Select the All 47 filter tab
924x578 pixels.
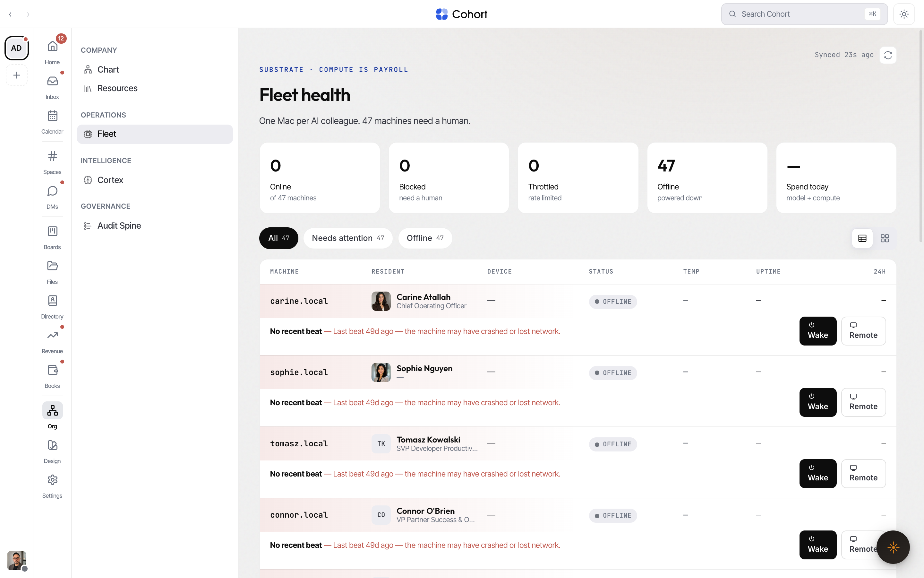point(278,238)
